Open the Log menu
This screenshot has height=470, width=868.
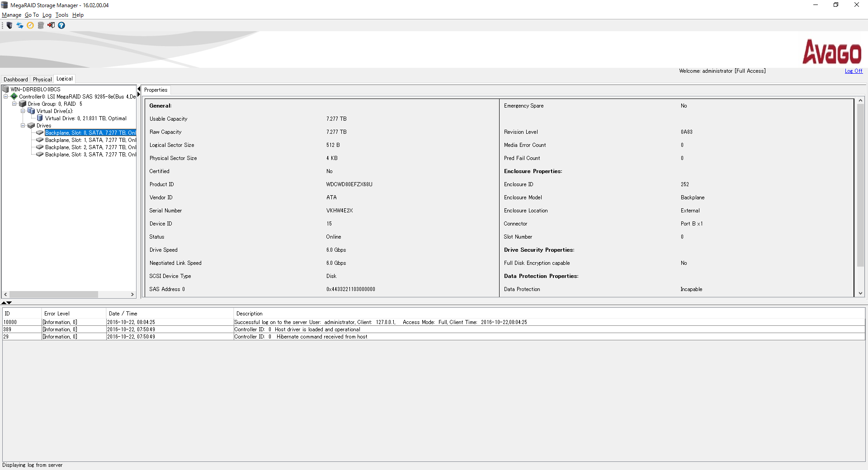coord(47,15)
